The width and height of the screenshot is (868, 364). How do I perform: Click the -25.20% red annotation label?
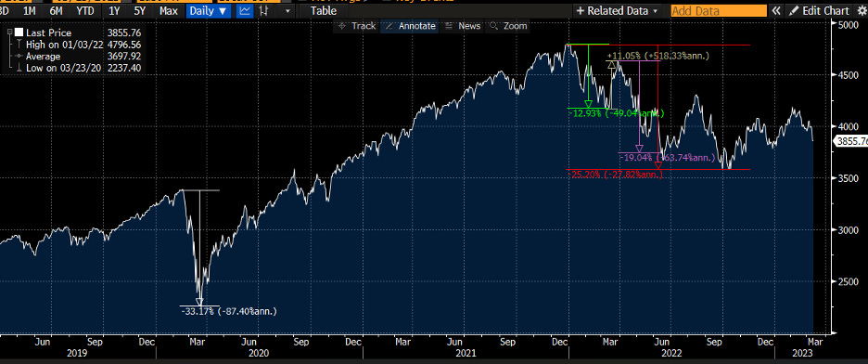click(x=616, y=174)
